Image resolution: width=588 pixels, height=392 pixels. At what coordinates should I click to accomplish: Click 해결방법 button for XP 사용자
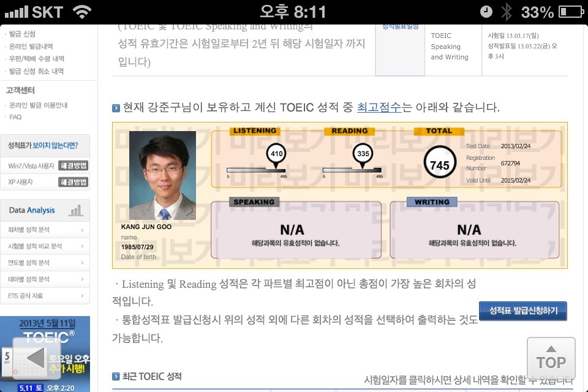point(73,182)
